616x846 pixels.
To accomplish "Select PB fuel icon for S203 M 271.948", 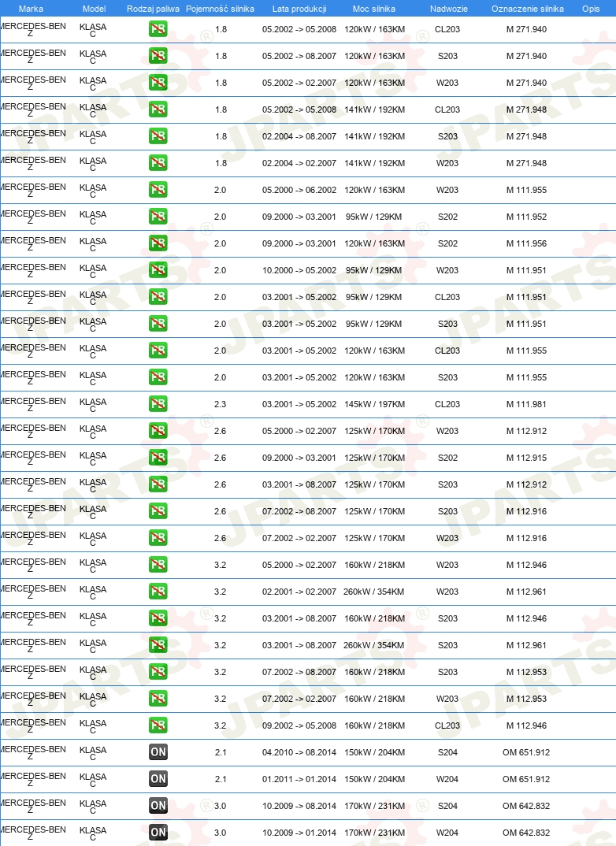I will coord(158,136).
